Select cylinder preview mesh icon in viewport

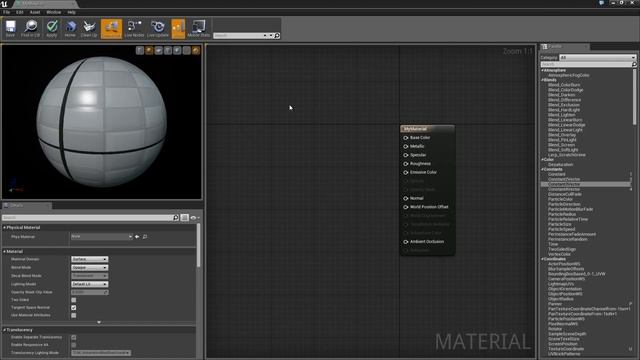[140, 50]
